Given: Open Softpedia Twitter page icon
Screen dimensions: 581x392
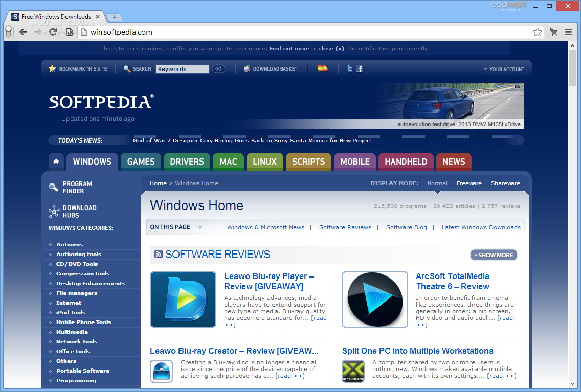Looking at the screenshot, I should pyautogui.click(x=350, y=68).
